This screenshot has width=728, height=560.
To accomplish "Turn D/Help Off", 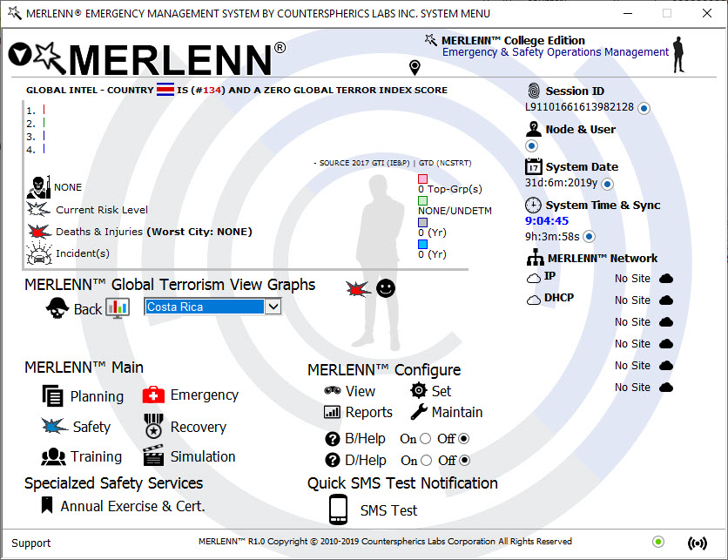I will (x=465, y=460).
